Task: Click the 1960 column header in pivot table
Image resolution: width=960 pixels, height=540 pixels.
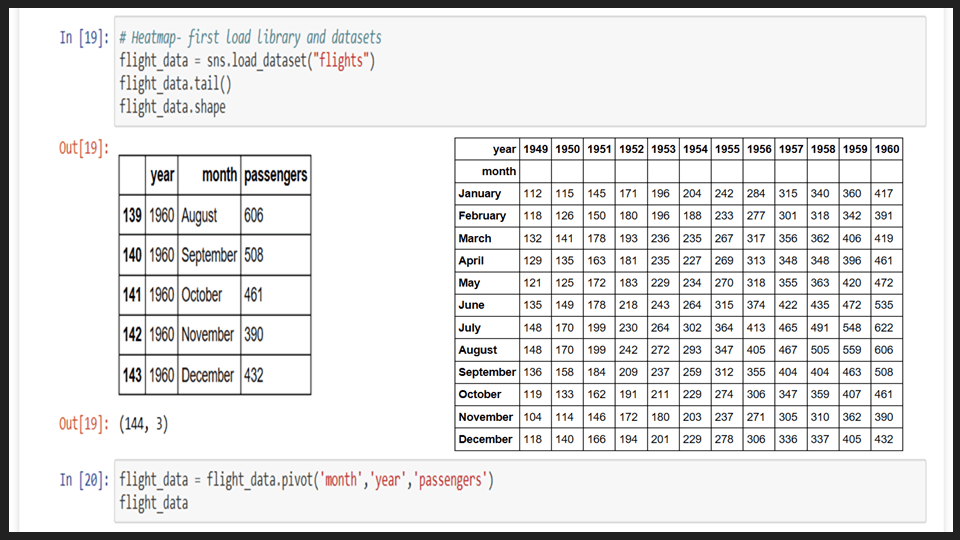Action: (x=887, y=149)
